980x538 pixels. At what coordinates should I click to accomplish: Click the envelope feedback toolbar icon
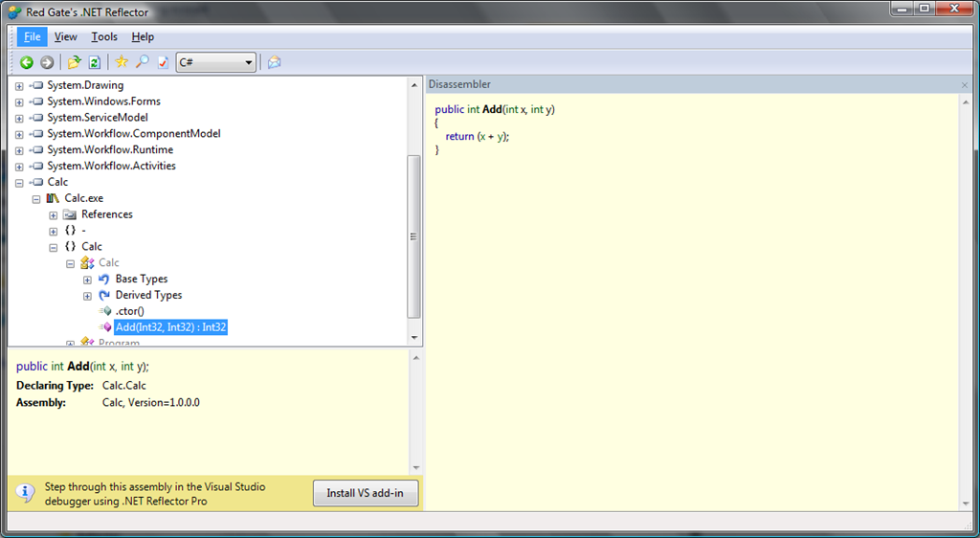tap(275, 62)
